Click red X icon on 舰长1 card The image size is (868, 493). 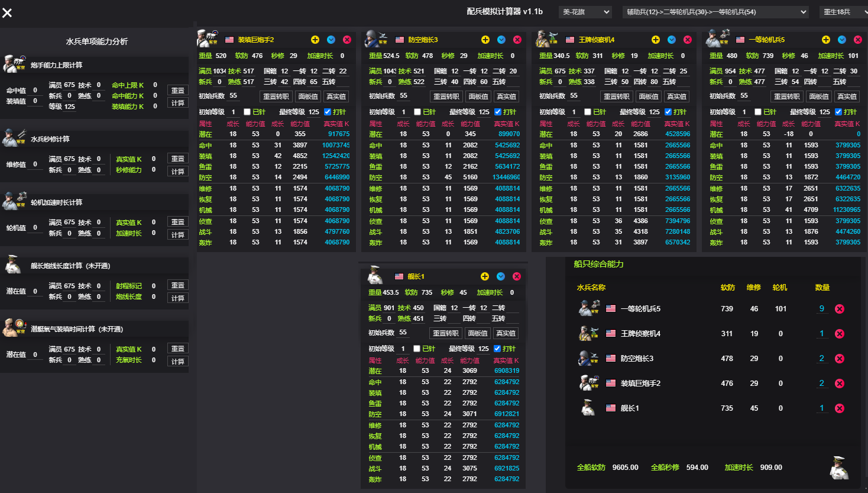517,276
